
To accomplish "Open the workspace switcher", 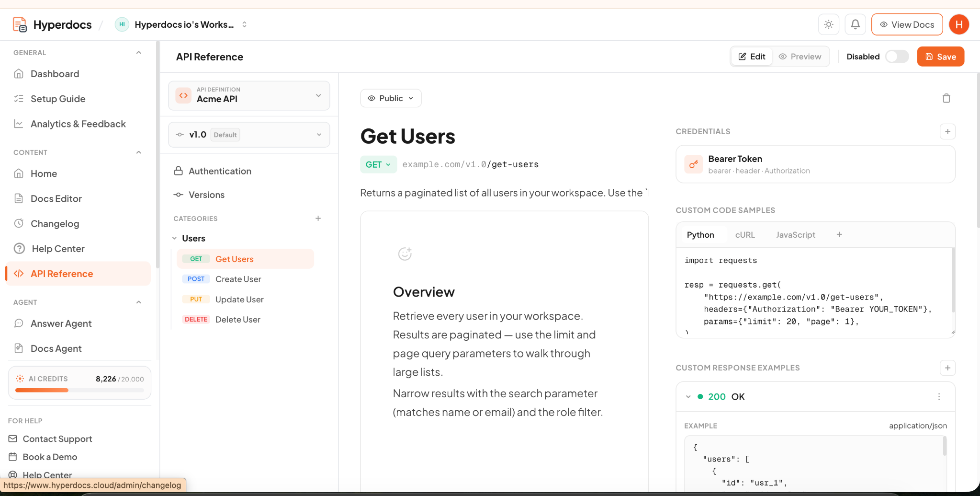I will [x=182, y=24].
